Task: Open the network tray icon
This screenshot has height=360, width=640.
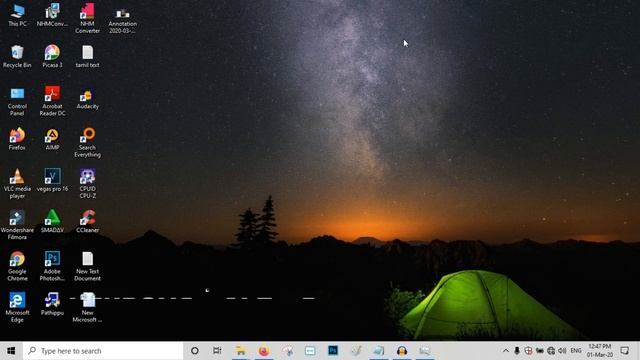Action: tap(551, 351)
